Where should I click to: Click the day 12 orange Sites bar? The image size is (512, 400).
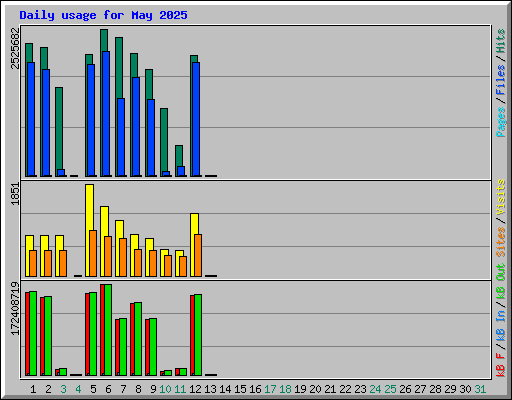[198, 255]
